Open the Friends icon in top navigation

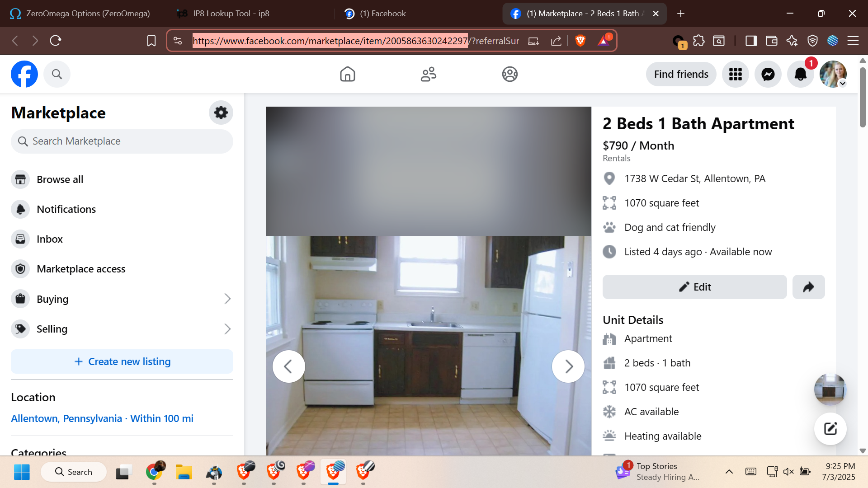coord(428,74)
